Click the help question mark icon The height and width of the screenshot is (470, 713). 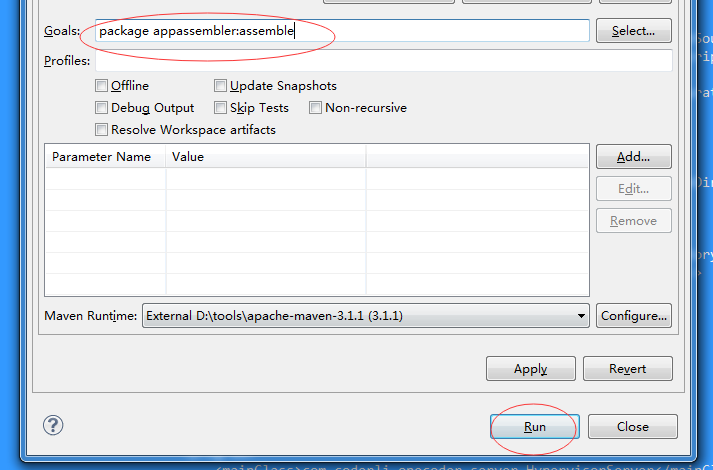pos(53,426)
